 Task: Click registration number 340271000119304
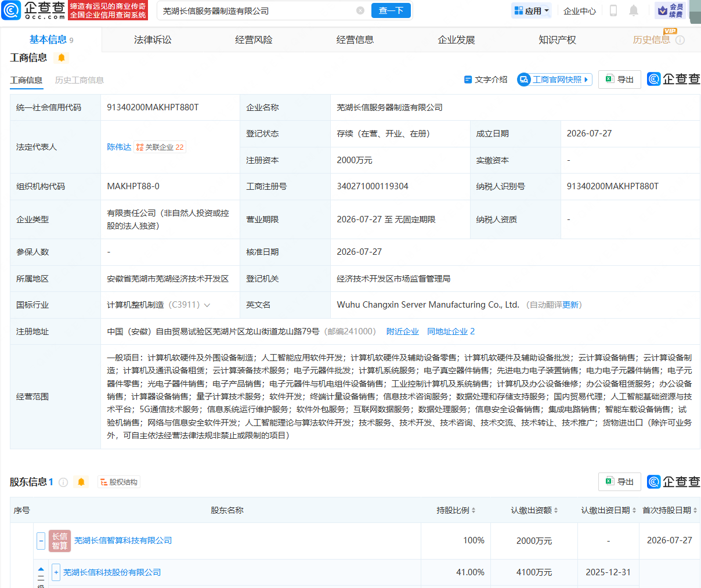tap(373, 186)
